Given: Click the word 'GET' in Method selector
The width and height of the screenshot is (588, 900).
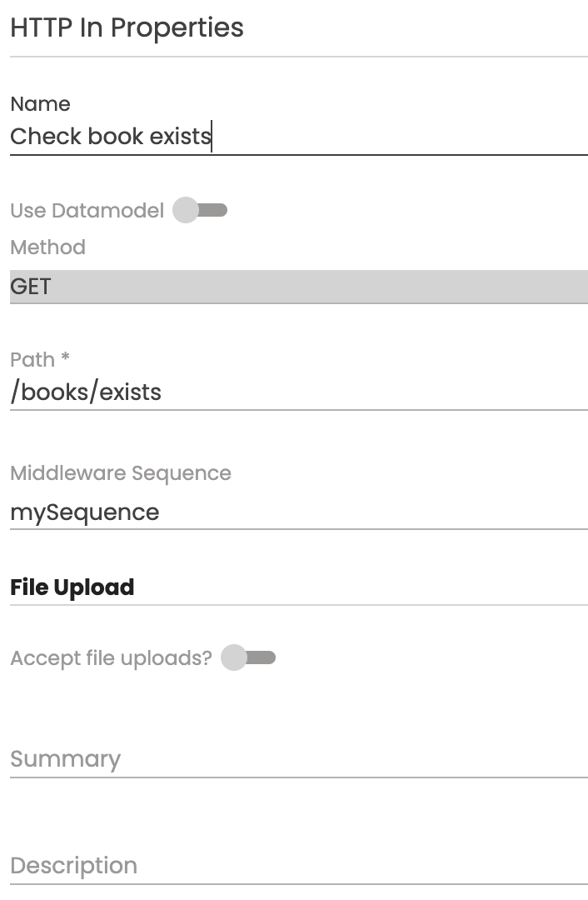Looking at the screenshot, I should [31, 287].
